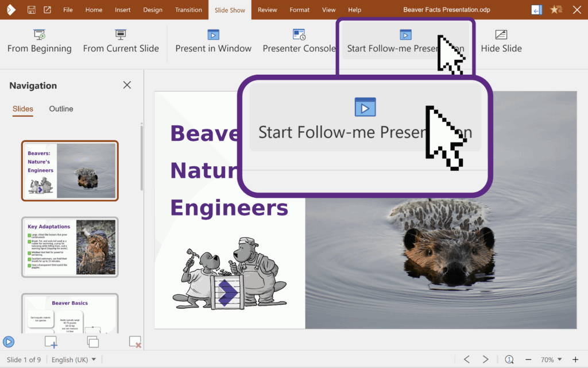Open the 70% zoom level dropdown
Image resolution: width=588 pixels, height=368 pixels.
pyautogui.click(x=551, y=359)
